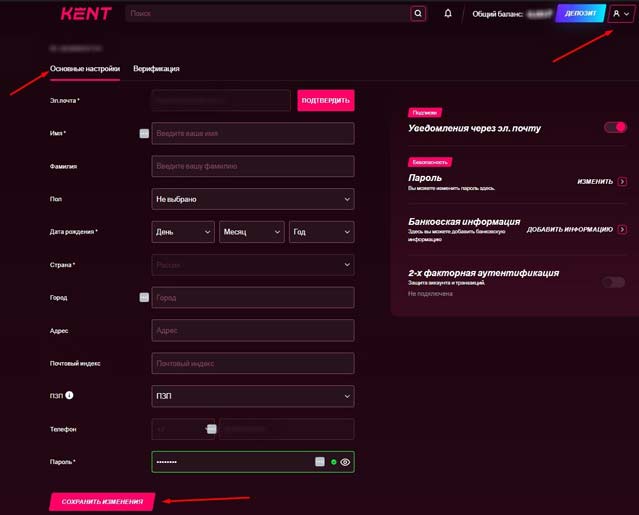The width and height of the screenshot is (639, 515).
Task: Click the search magnifier icon
Action: [418, 14]
